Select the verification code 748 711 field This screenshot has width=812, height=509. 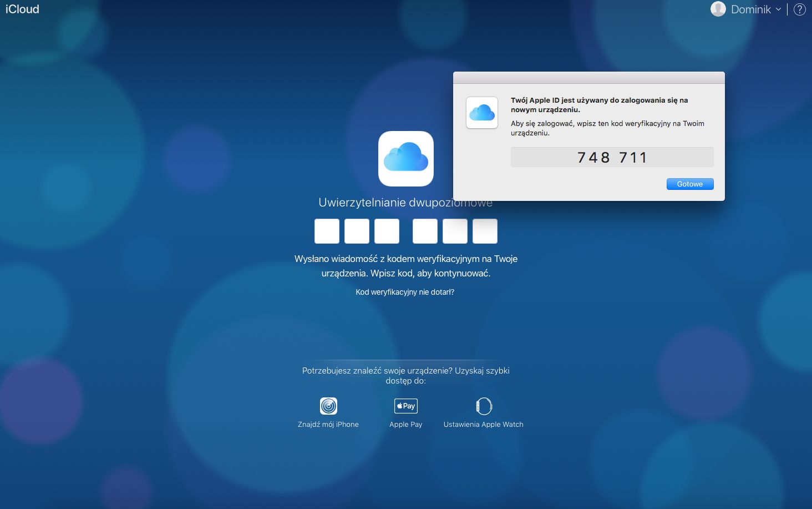coord(612,157)
